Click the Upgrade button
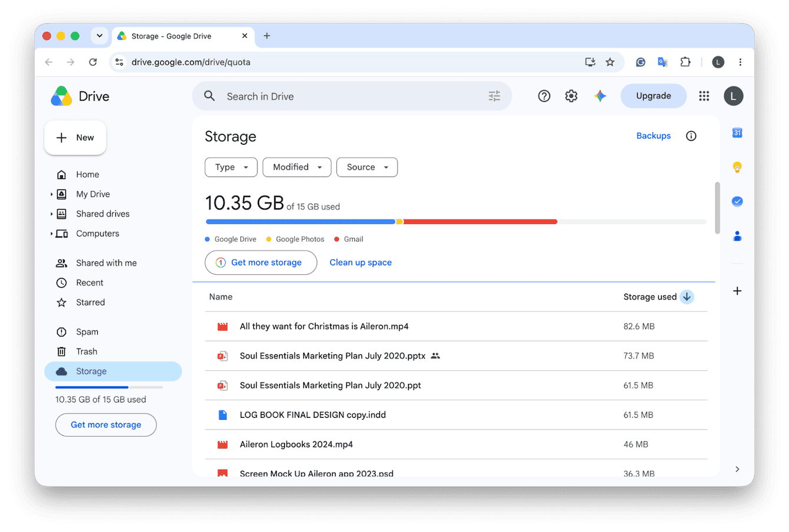The image size is (789, 532). coord(654,96)
